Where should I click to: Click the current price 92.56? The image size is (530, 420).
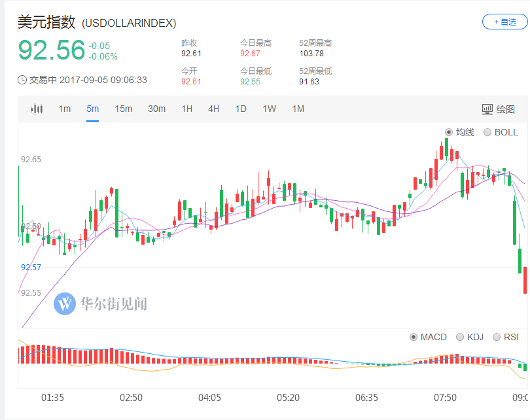click(52, 50)
